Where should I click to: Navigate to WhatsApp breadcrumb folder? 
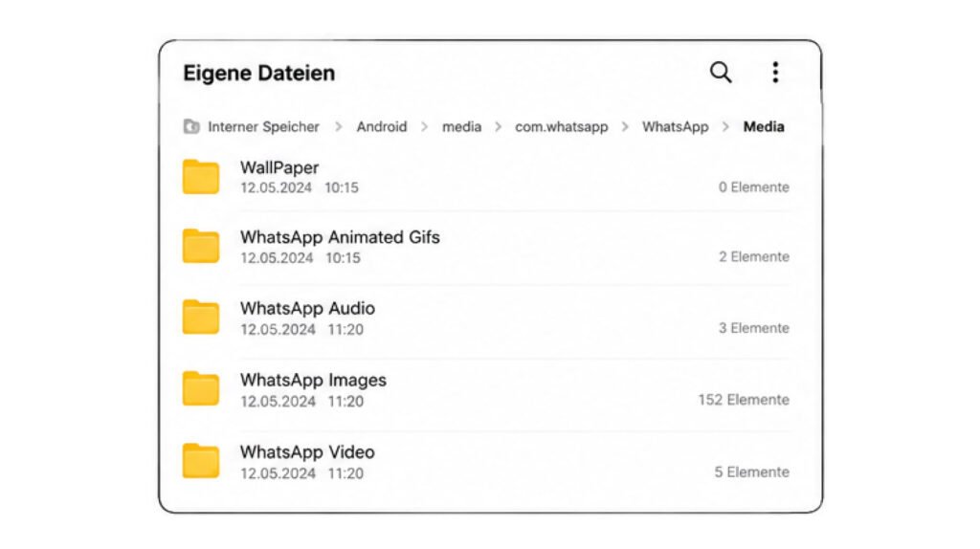pos(675,127)
